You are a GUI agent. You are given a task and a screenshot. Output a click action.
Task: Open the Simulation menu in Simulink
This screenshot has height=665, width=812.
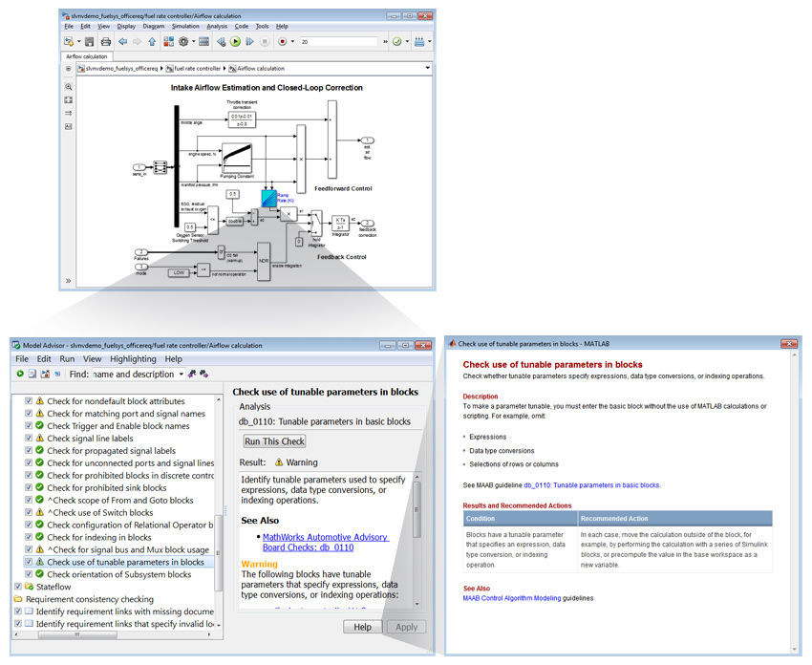[x=187, y=26]
